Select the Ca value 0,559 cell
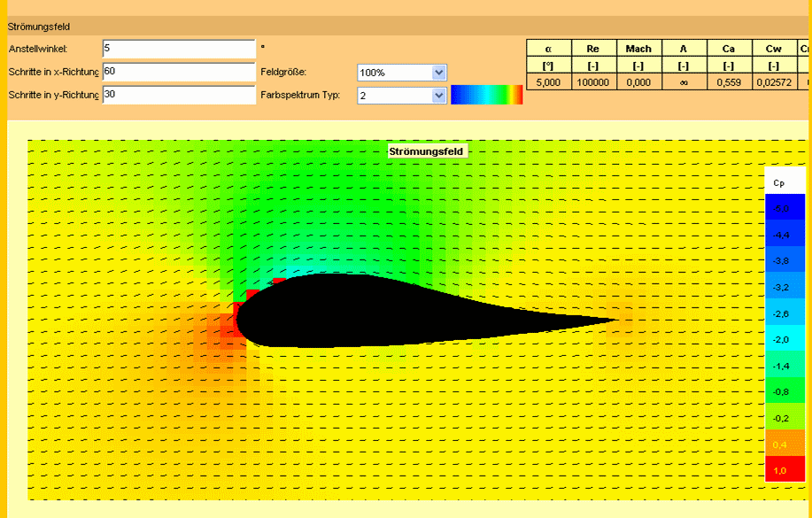The image size is (812, 518). (x=729, y=82)
